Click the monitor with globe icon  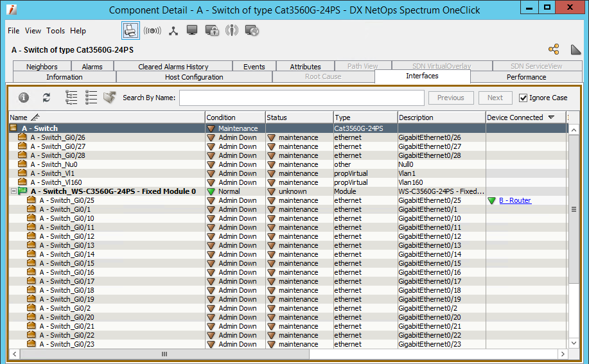pos(252,31)
